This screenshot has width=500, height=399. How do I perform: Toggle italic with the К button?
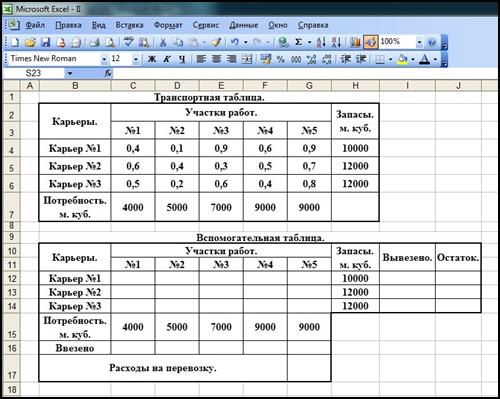167,59
